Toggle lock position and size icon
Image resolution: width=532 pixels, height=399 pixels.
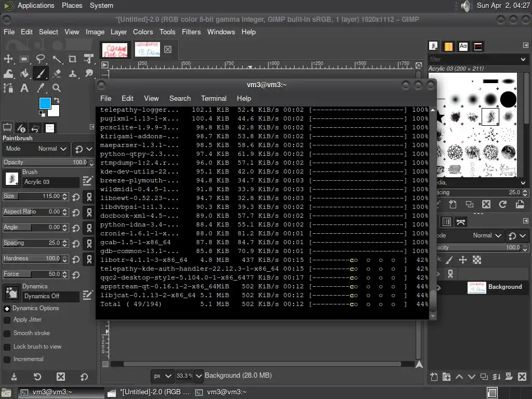[463, 260]
